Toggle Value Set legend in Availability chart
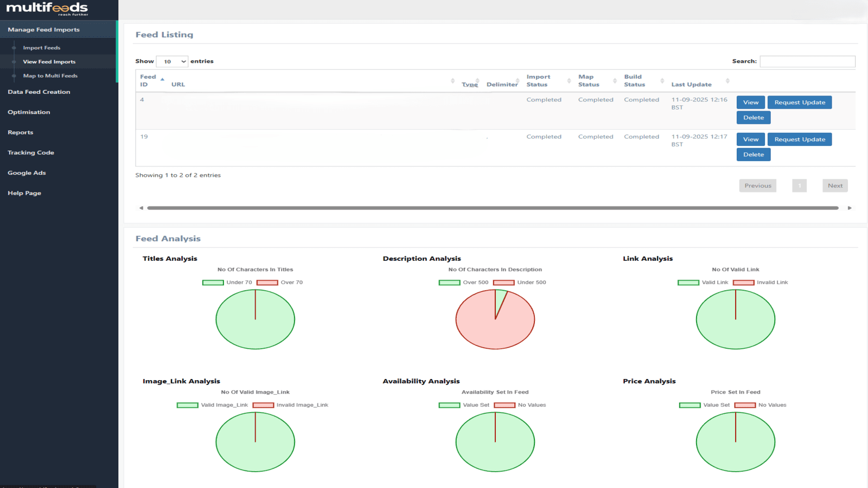This screenshot has width=868, height=488. 464,405
